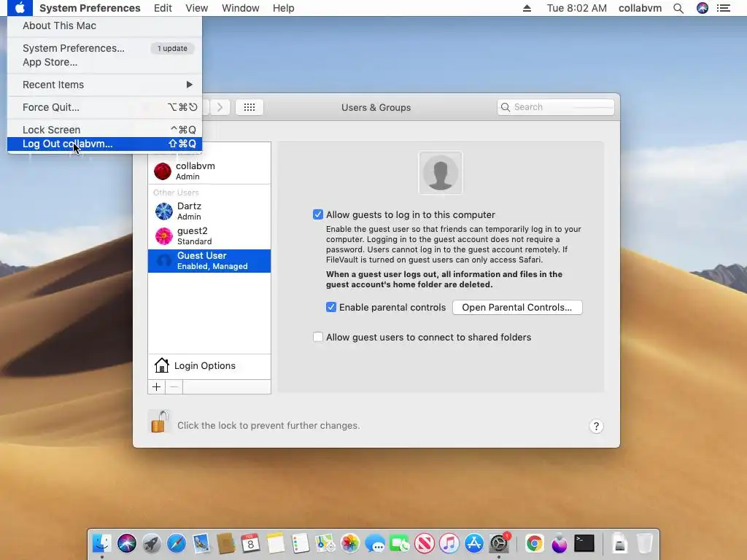Open Messages speech bubble icon
This screenshot has height=560, width=747.
point(374,543)
